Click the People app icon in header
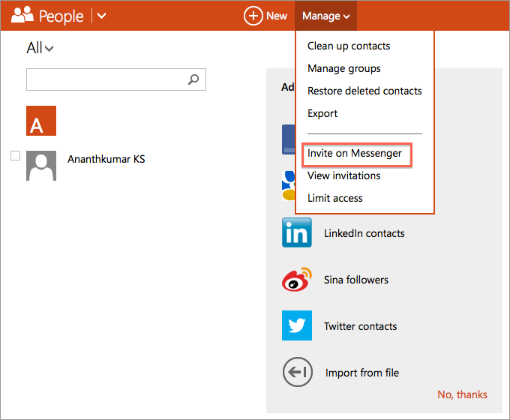The image size is (510, 420). pyautogui.click(x=22, y=15)
